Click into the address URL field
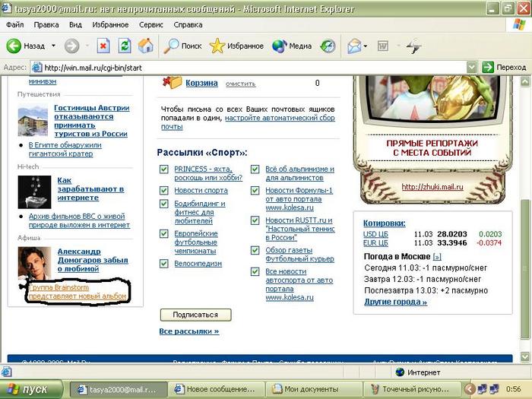Image resolution: width=532 pixels, height=399 pixels. [255, 68]
